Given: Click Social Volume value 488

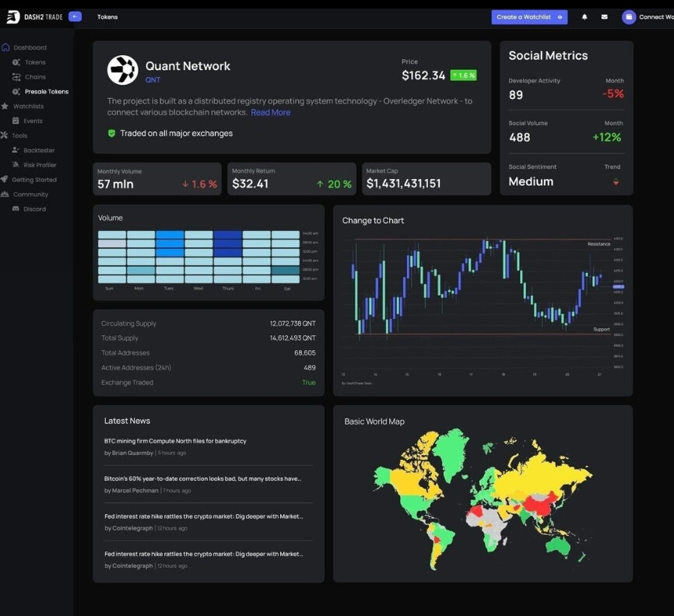Looking at the screenshot, I should (x=520, y=138).
